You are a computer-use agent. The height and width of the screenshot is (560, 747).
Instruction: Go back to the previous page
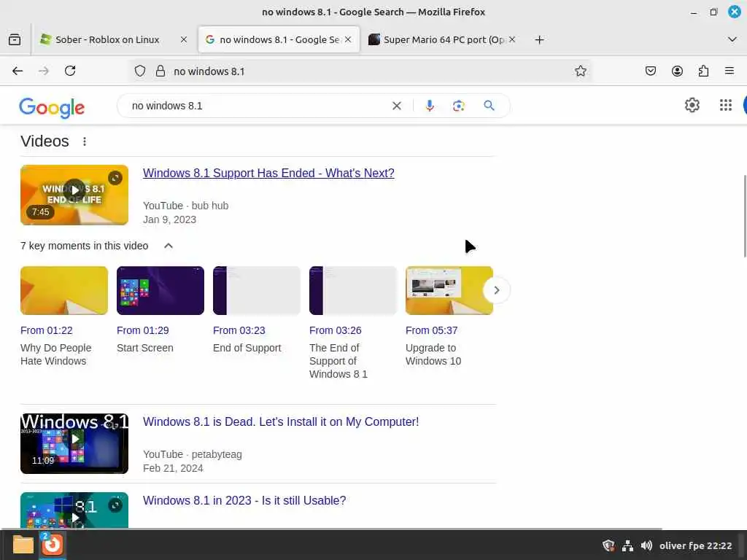tap(18, 71)
